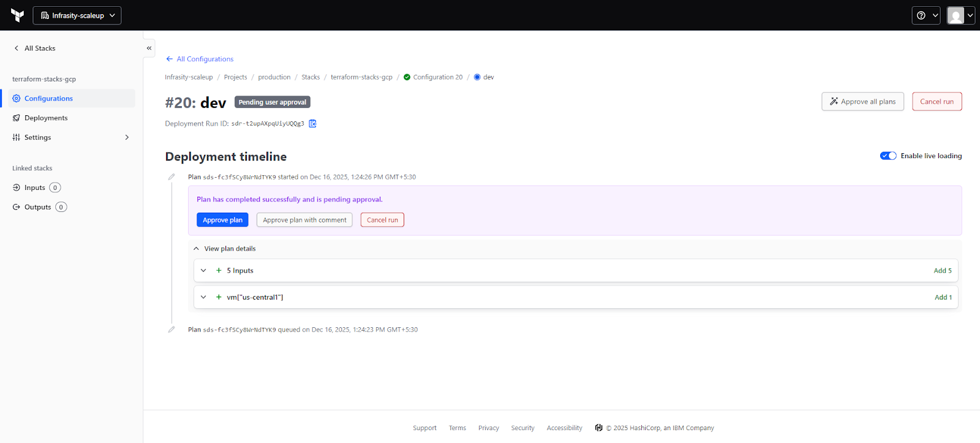Click the Approve plan button
The image size is (980, 443).
point(222,220)
